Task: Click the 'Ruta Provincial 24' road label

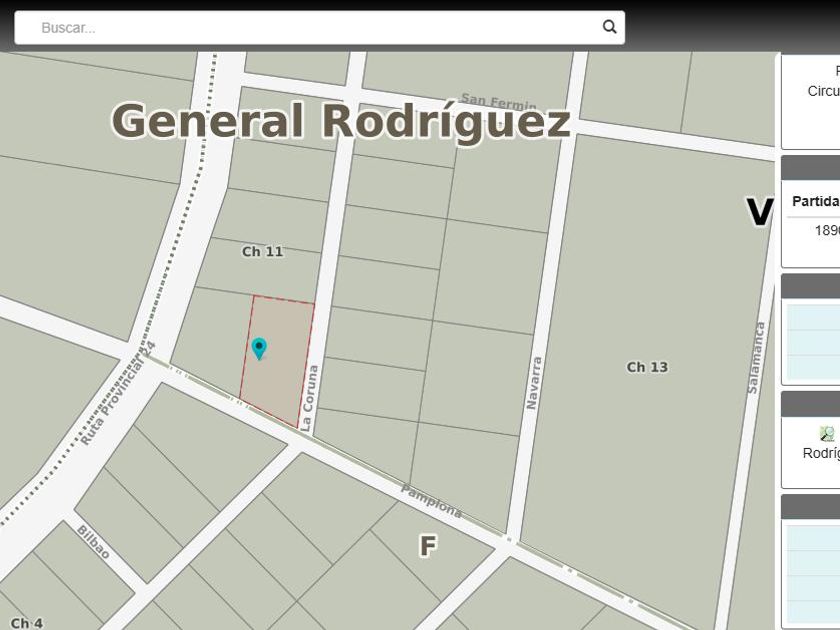Action: click(x=118, y=393)
